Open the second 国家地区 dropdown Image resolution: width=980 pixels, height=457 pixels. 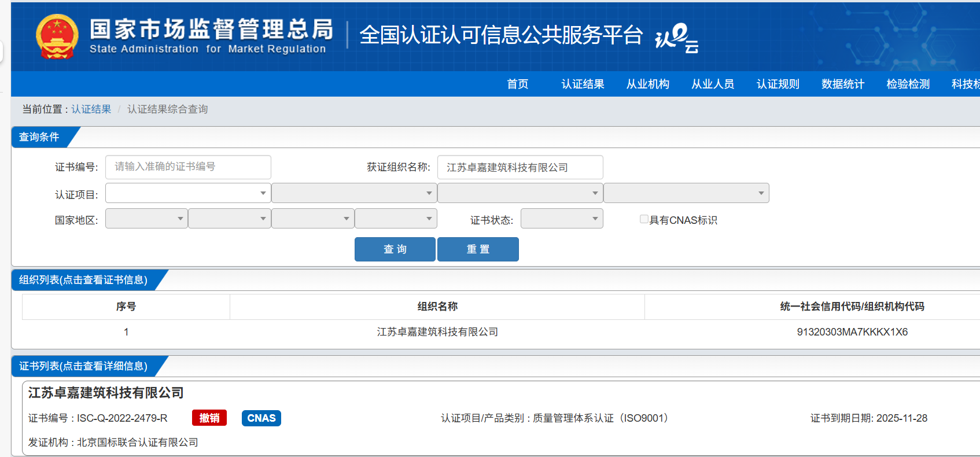[230, 219]
